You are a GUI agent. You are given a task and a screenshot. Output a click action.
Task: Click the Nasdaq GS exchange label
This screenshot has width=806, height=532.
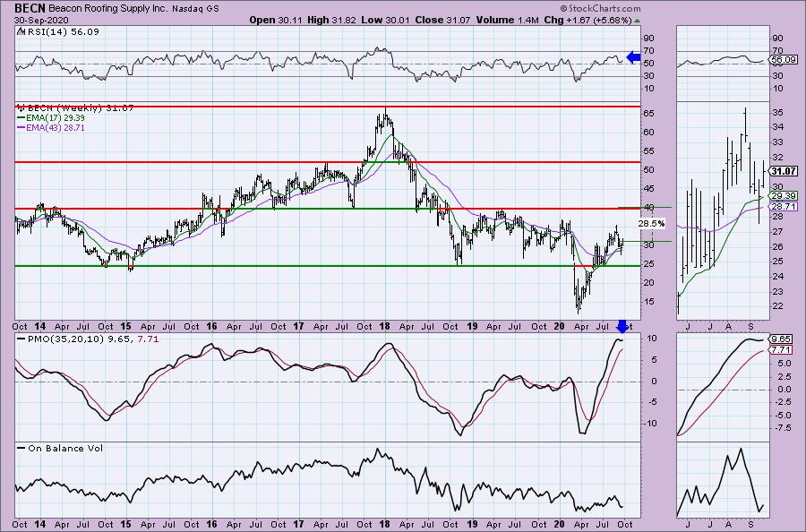[195, 9]
